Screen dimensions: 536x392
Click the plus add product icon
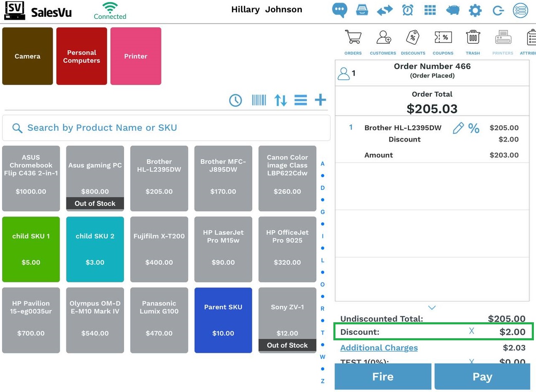(320, 100)
